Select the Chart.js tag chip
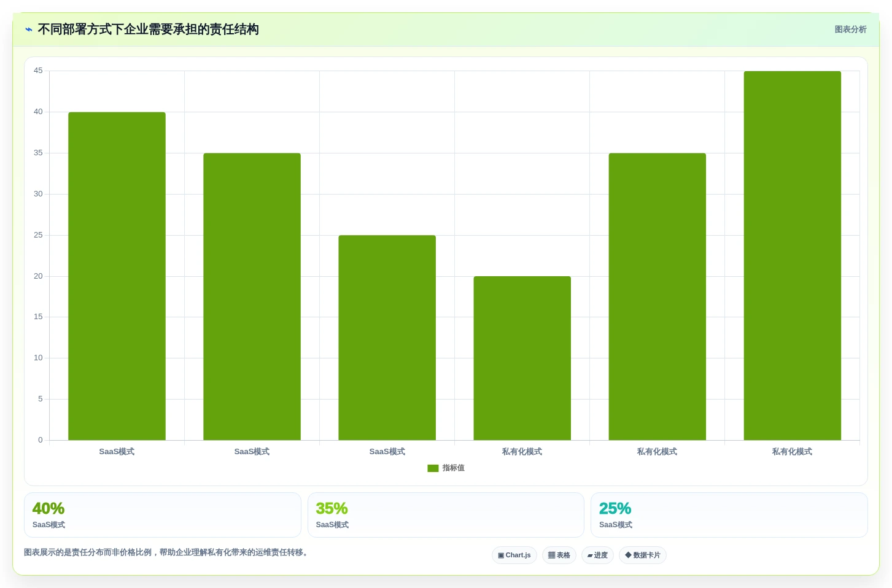 pyautogui.click(x=514, y=555)
